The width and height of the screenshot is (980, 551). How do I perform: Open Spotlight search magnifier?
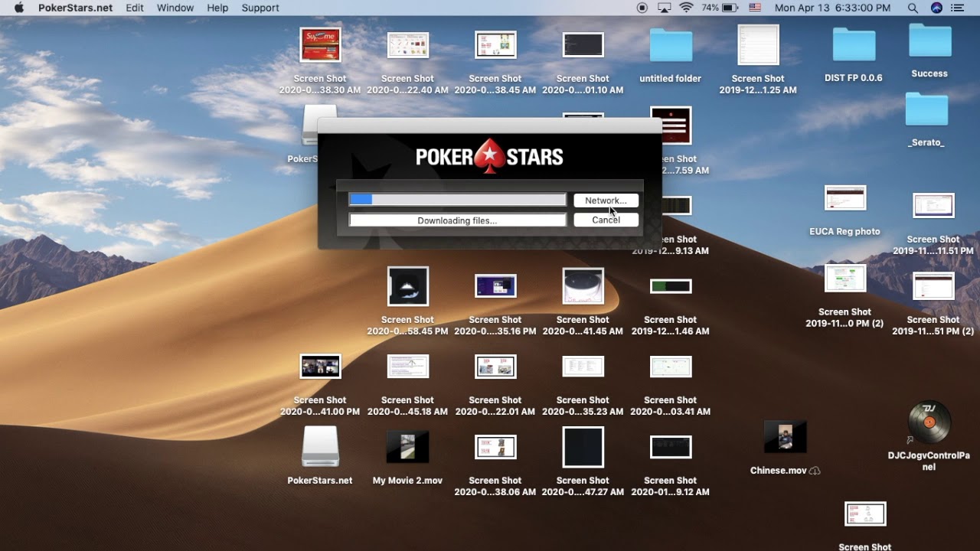click(913, 8)
